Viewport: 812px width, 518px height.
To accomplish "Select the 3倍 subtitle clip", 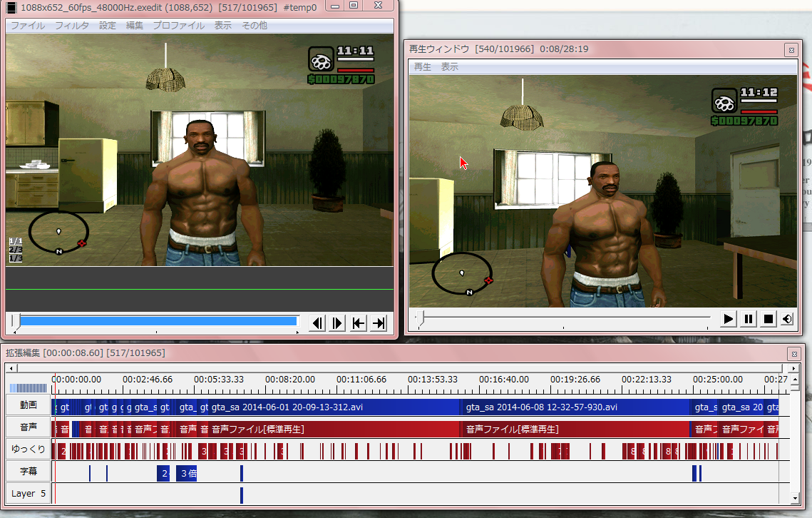I will [187, 473].
